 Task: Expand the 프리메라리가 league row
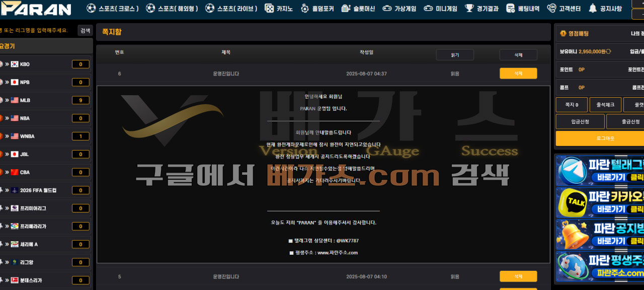tap(45, 226)
